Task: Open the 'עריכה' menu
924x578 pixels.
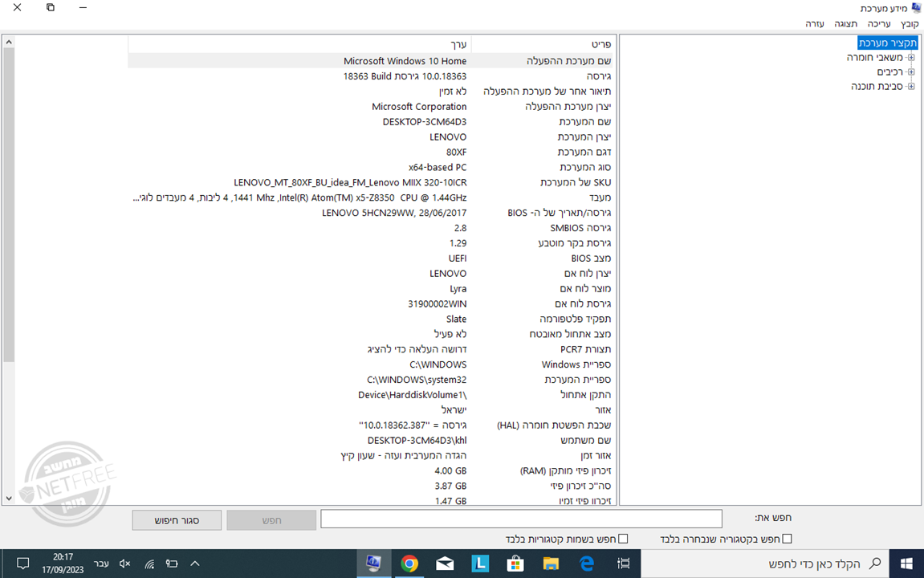Action: (x=878, y=23)
